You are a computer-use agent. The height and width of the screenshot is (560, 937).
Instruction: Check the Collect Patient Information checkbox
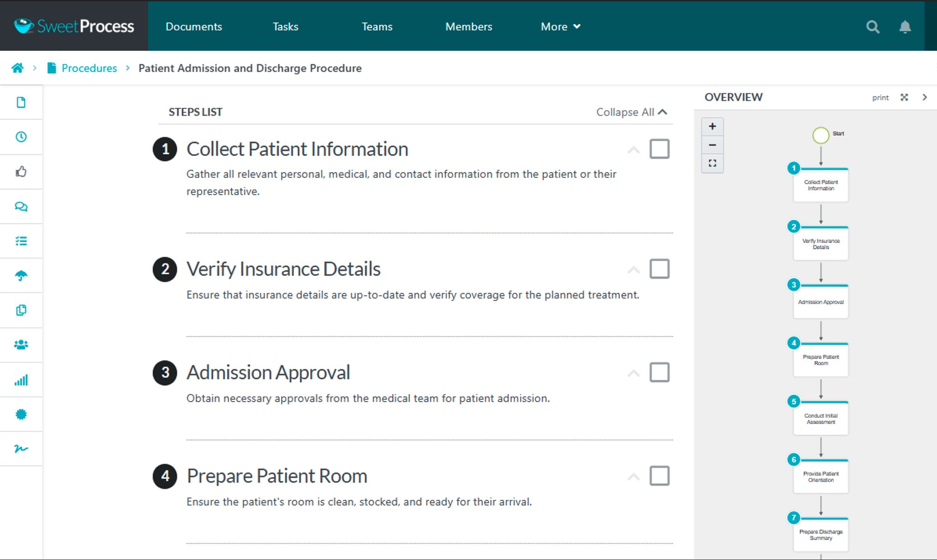click(x=659, y=149)
